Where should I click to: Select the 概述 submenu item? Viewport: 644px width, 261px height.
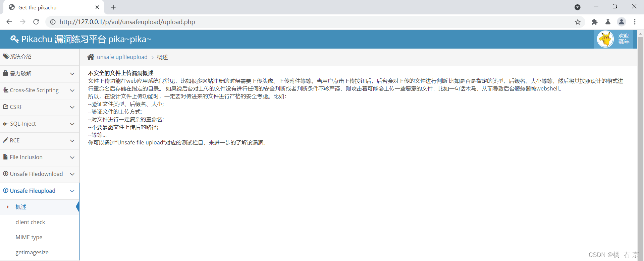tap(40, 207)
